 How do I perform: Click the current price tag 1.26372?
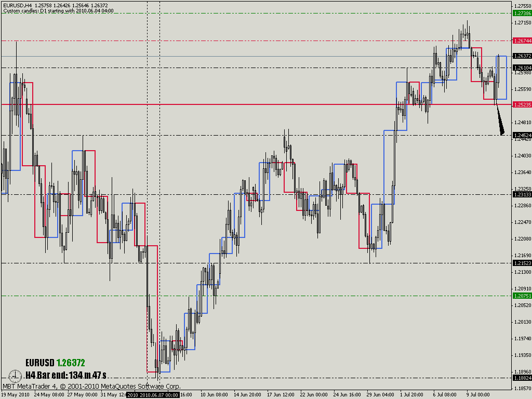[x=523, y=56]
